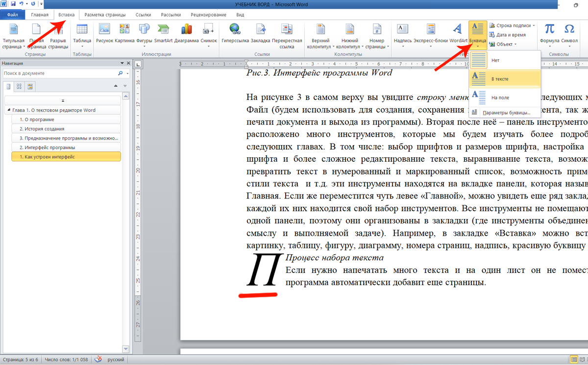Screen dimensions: 588x365
Task: Open the Разметка страницы tab
Action: (105, 15)
